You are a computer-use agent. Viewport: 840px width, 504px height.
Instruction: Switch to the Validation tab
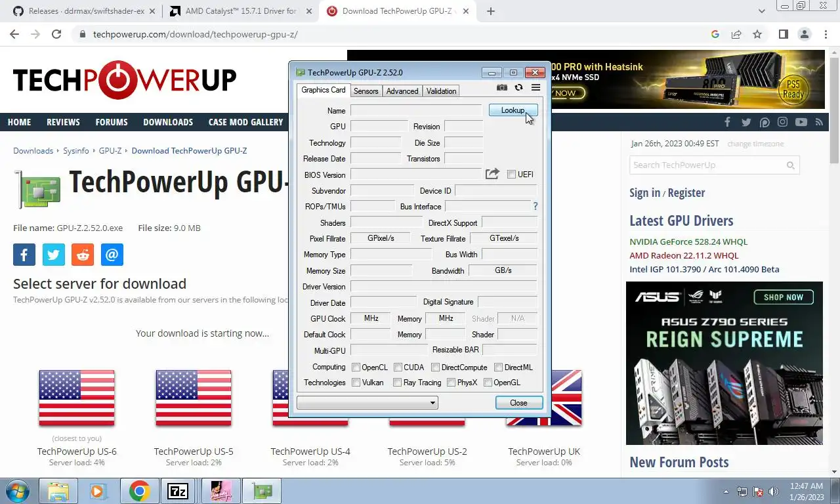(441, 91)
